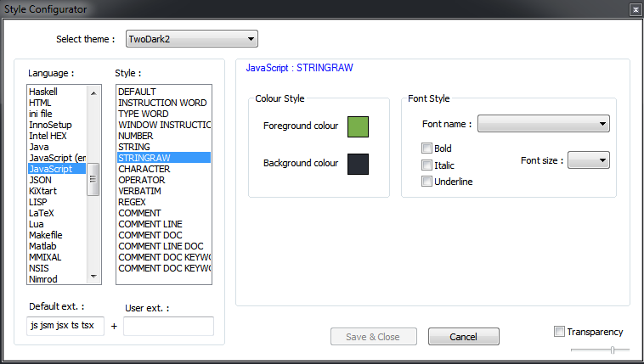Select JSON in the Language list

click(x=57, y=180)
